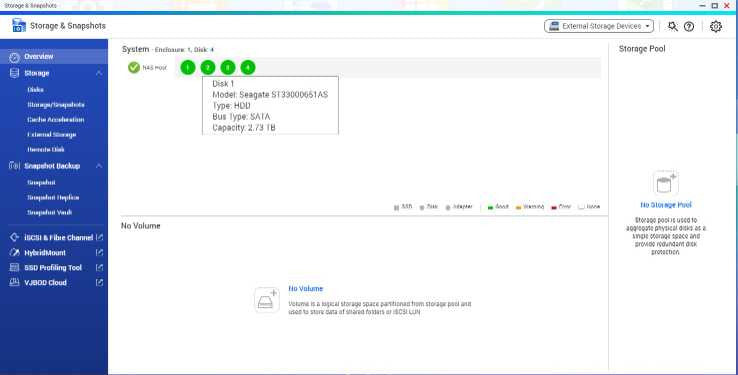Open Disks in the sidebar
The height and width of the screenshot is (375, 738).
pos(35,89)
